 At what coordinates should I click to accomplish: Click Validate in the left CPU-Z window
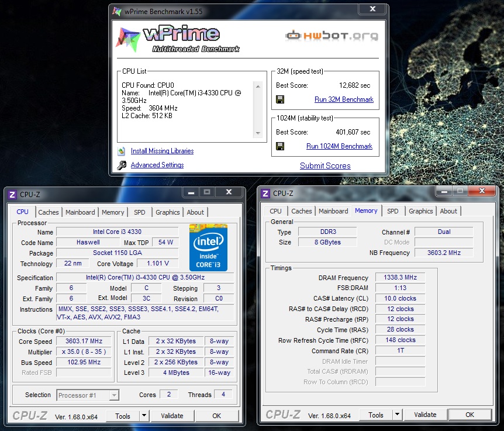[x=172, y=416]
